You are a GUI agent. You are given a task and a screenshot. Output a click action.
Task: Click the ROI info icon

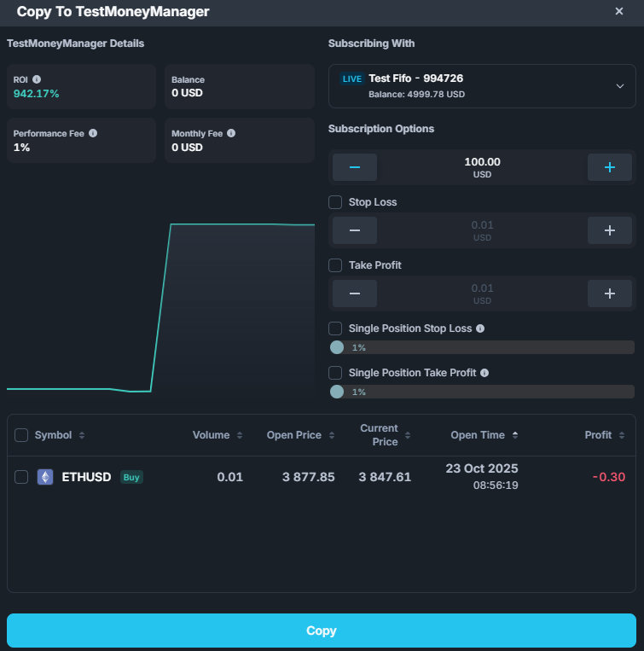pyautogui.click(x=37, y=79)
